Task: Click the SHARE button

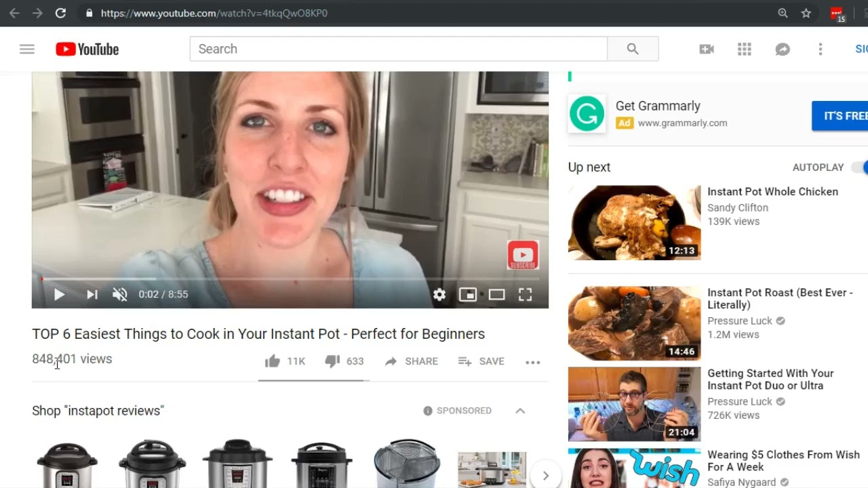Action: (412, 361)
